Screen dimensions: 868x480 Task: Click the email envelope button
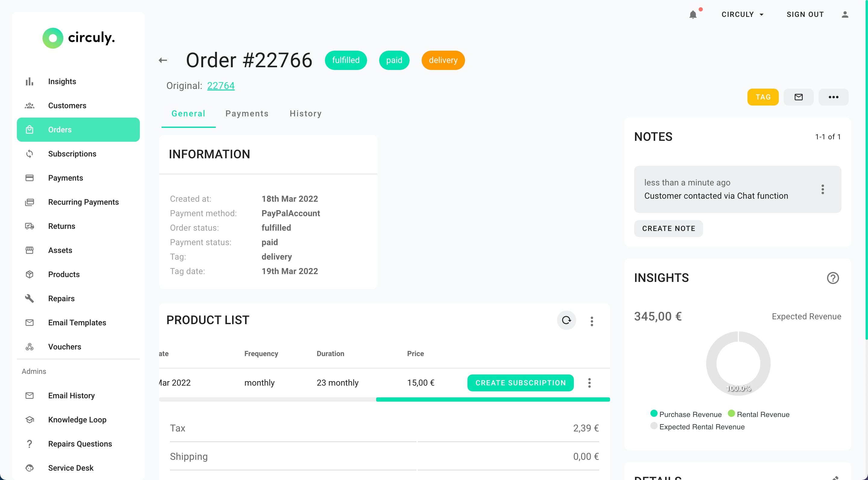[x=798, y=97]
